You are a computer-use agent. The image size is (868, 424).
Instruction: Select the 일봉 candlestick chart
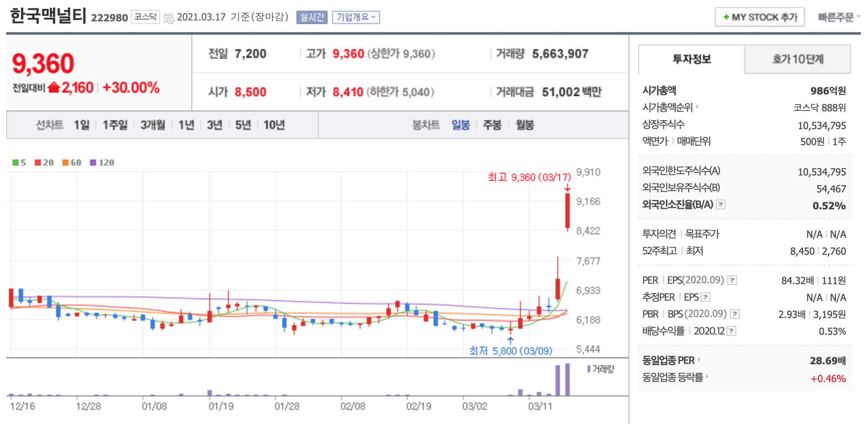click(x=461, y=125)
